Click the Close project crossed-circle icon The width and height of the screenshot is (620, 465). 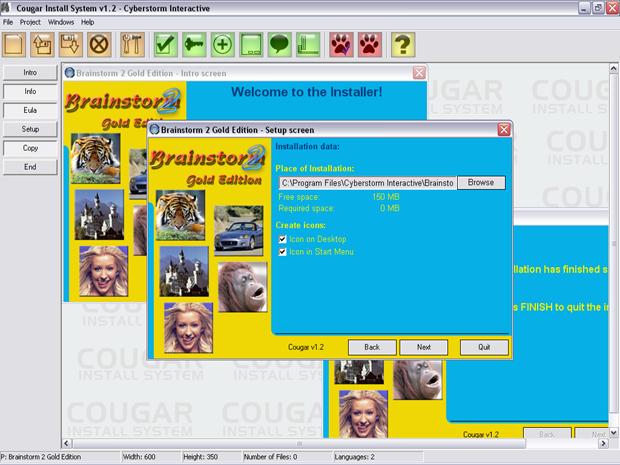point(99,44)
